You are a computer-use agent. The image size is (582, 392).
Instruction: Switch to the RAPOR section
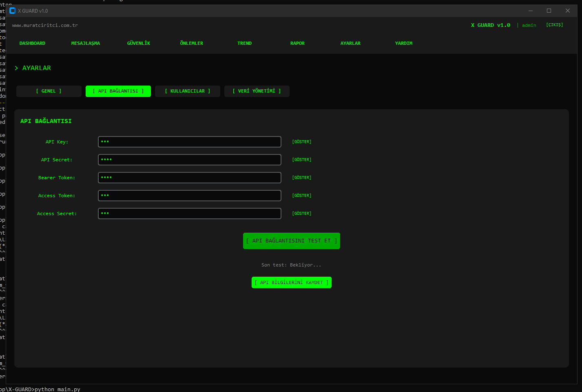[297, 43]
